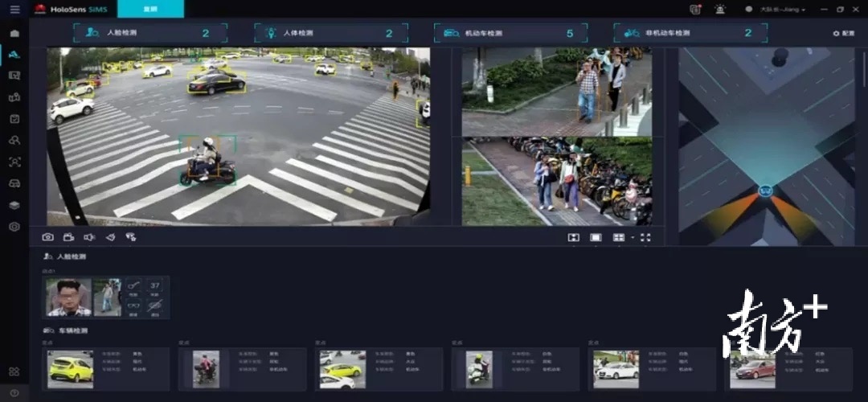Select the single-window layout icon
868x402 pixels.
[x=596, y=237]
